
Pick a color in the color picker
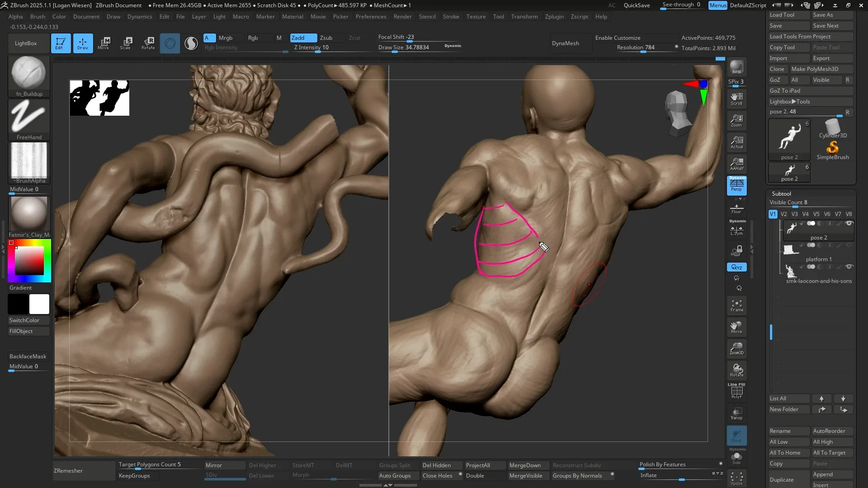(29, 261)
